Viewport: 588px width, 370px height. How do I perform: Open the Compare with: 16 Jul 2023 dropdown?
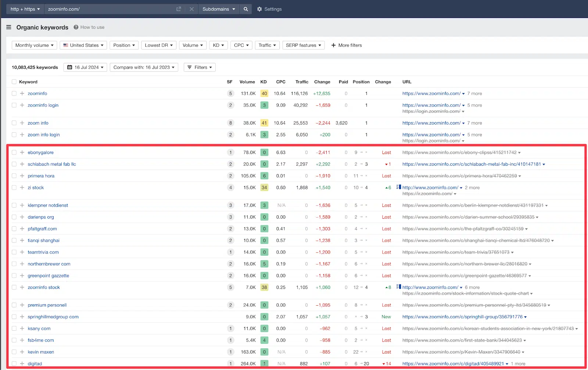coord(144,67)
